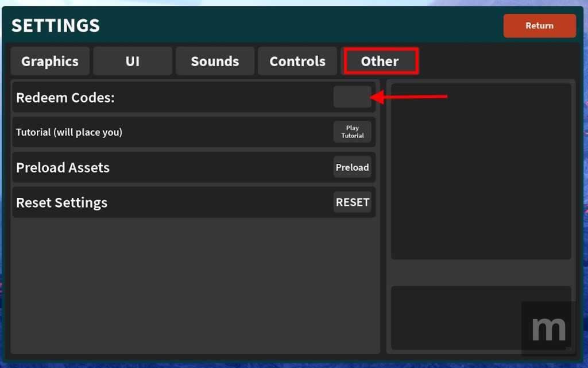Switch to the Graphics tab
The image size is (588, 368).
tap(50, 62)
